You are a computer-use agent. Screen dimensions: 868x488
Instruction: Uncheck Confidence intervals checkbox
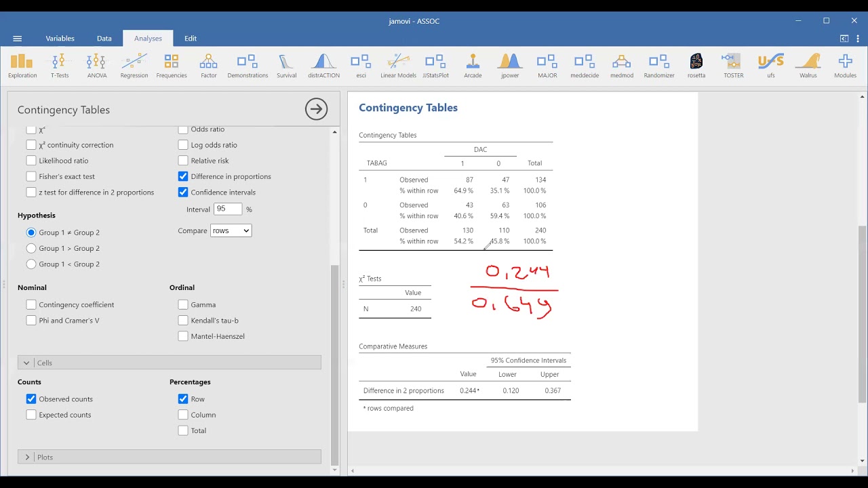point(183,192)
